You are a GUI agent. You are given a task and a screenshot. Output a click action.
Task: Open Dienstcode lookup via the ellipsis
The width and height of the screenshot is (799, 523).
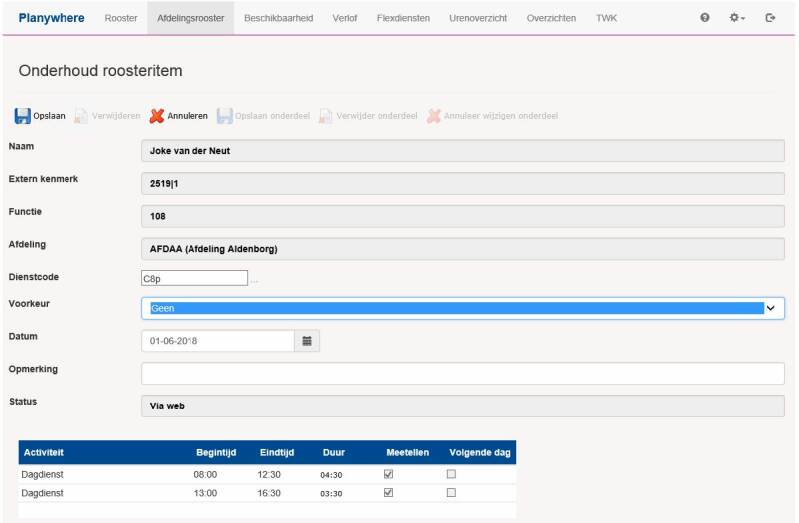pyautogui.click(x=254, y=280)
